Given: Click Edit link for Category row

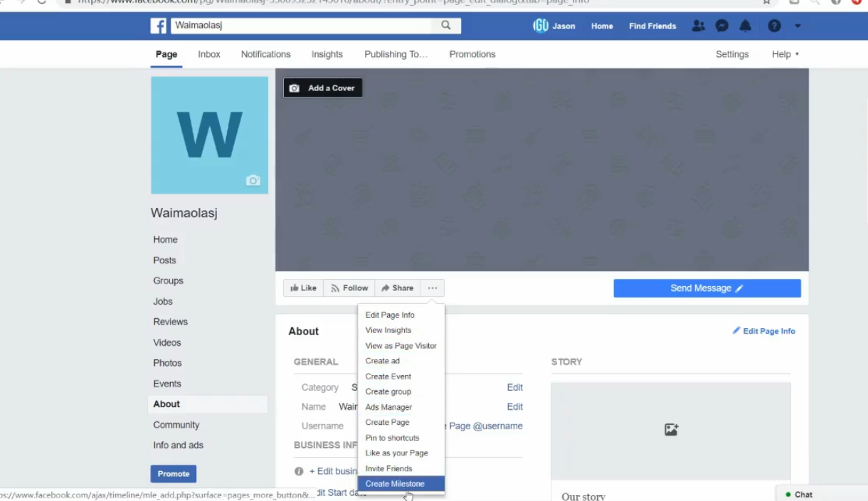Looking at the screenshot, I should (515, 387).
